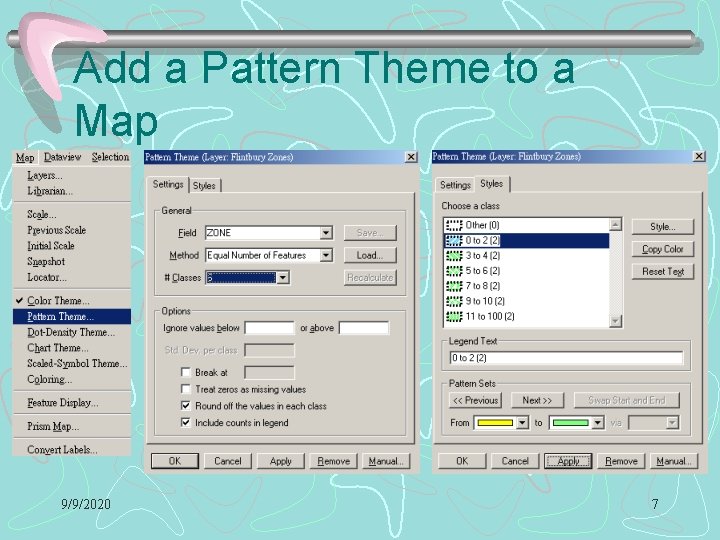Image resolution: width=720 pixels, height=540 pixels.
Task: Open the Dataview menu
Action: pos(62,157)
